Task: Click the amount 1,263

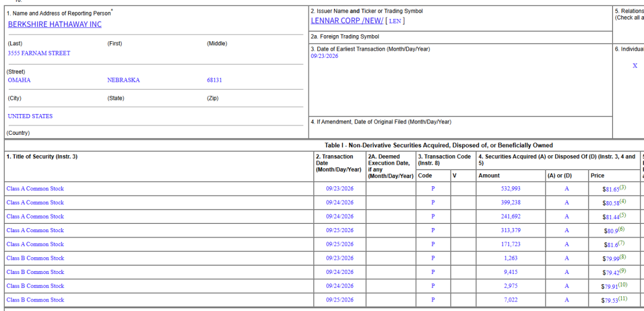Action: [510, 258]
